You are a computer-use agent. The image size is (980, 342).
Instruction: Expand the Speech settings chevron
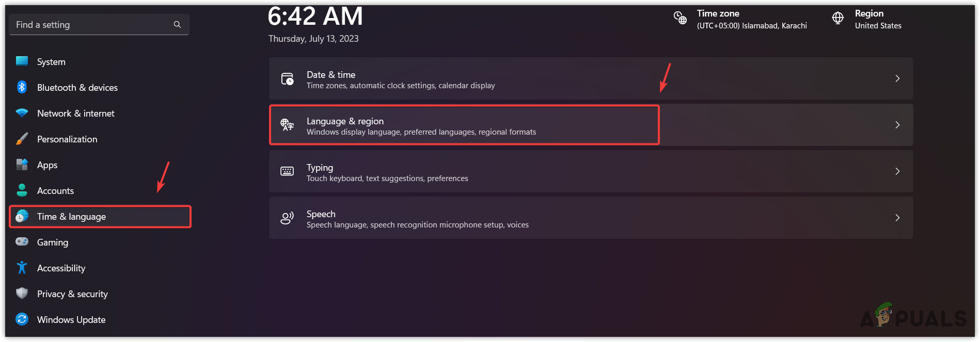(897, 218)
